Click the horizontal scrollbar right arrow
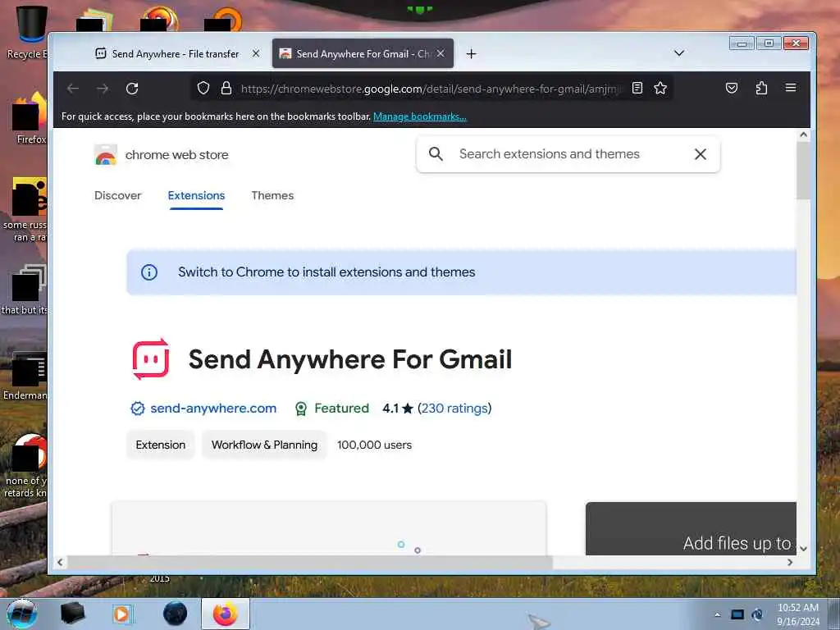The height and width of the screenshot is (630, 840). point(790,562)
